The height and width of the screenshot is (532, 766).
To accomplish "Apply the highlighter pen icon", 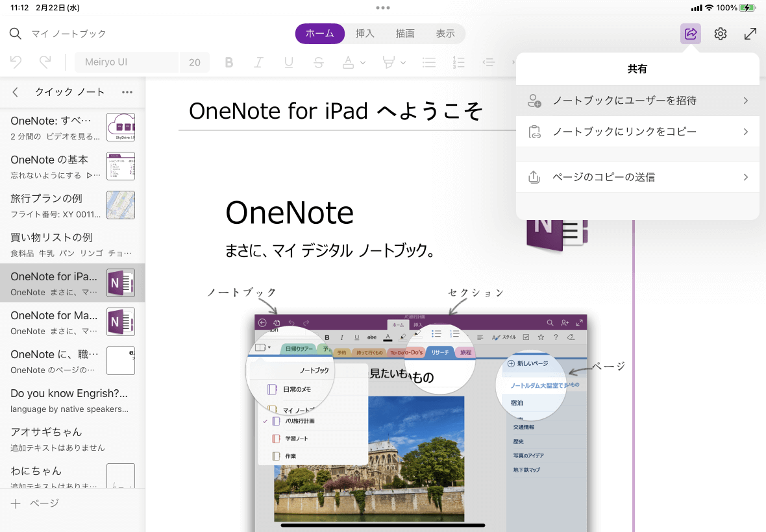I will [x=388, y=62].
